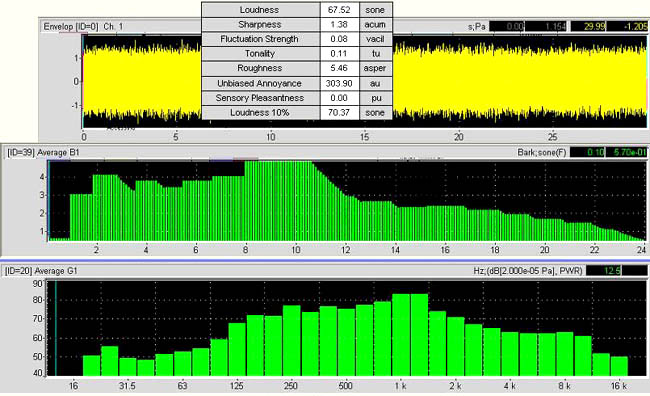Select the Roughness row label

tap(260, 68)
